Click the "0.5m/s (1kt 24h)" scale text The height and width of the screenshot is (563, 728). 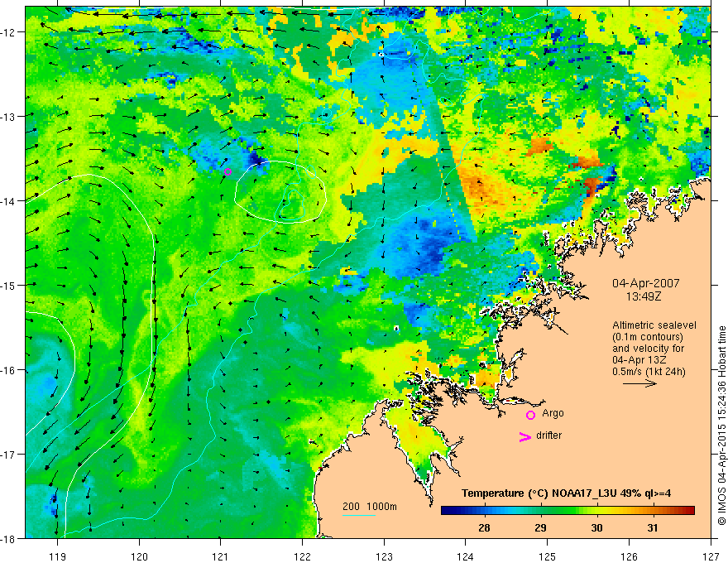pyautogui.click(x=649, y=372)
